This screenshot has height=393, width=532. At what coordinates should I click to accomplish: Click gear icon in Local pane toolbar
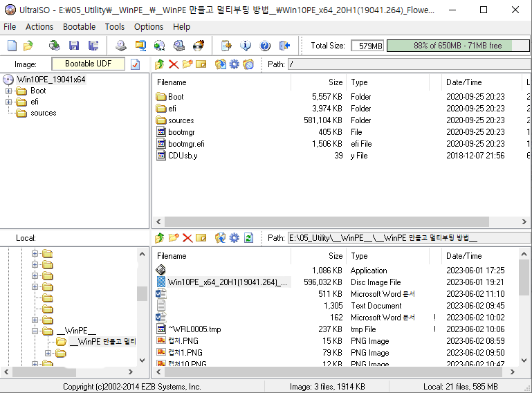(x=234, y=237)
